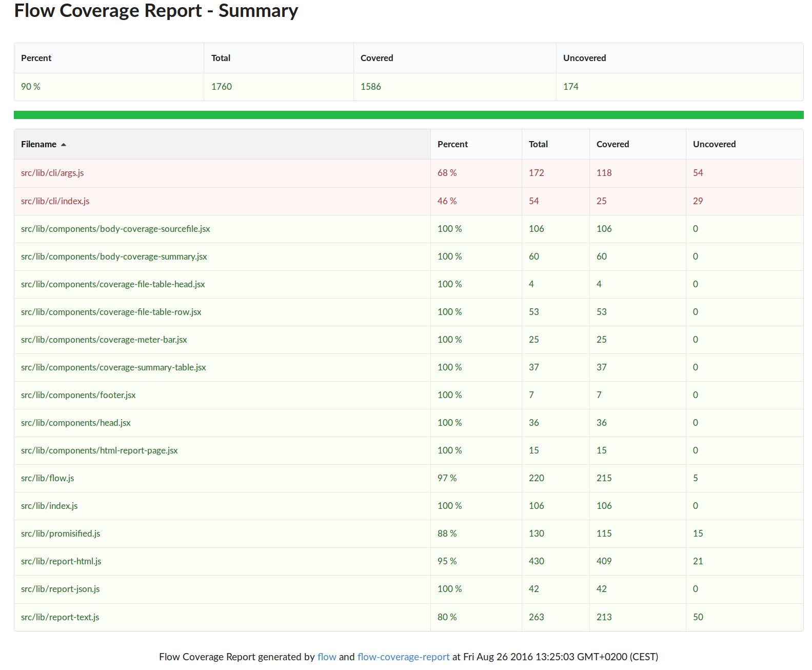812x670 pixels.
Task: Open body-coverage-sourcefile.jsx file report
Action: (x=115, y=229)
